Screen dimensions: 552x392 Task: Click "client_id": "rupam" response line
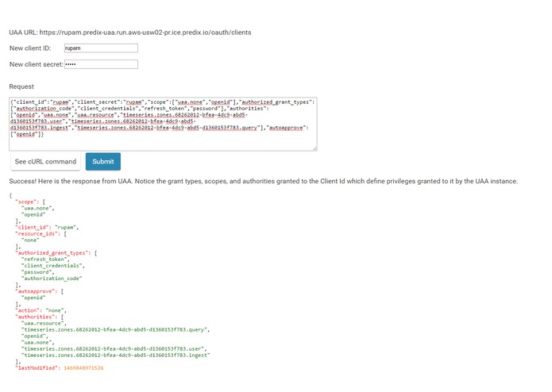[x=47, y=228]
